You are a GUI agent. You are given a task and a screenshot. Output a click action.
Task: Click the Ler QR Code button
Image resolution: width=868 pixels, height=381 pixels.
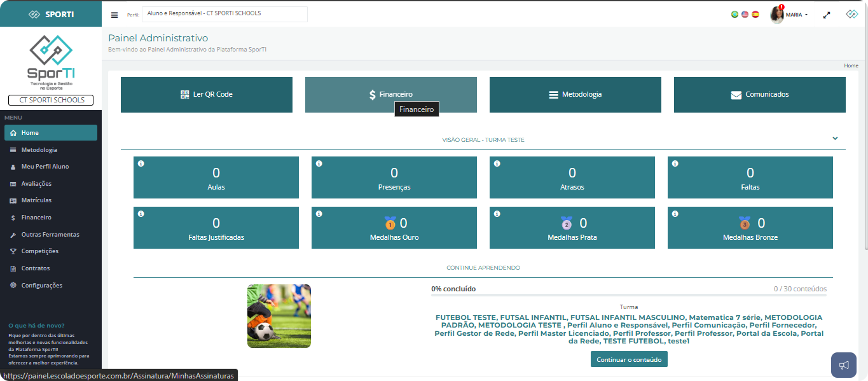tap(207, 95)
